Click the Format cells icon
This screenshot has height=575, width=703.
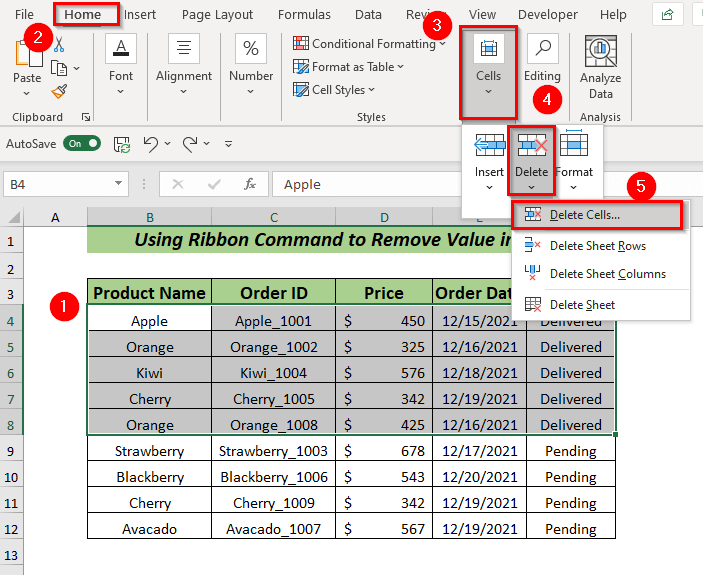[x=574, y=143]
